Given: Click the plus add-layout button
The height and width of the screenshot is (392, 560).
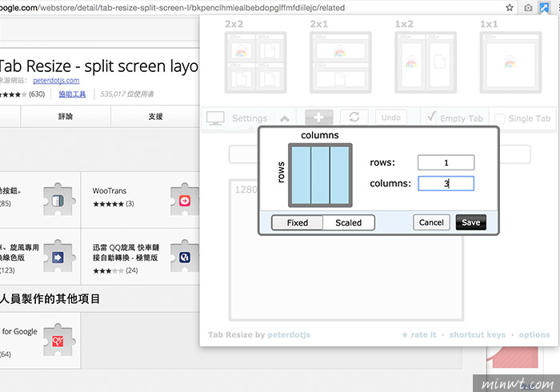Looking at the screenshot, I should pyautogui.click(x=319, y=117).
